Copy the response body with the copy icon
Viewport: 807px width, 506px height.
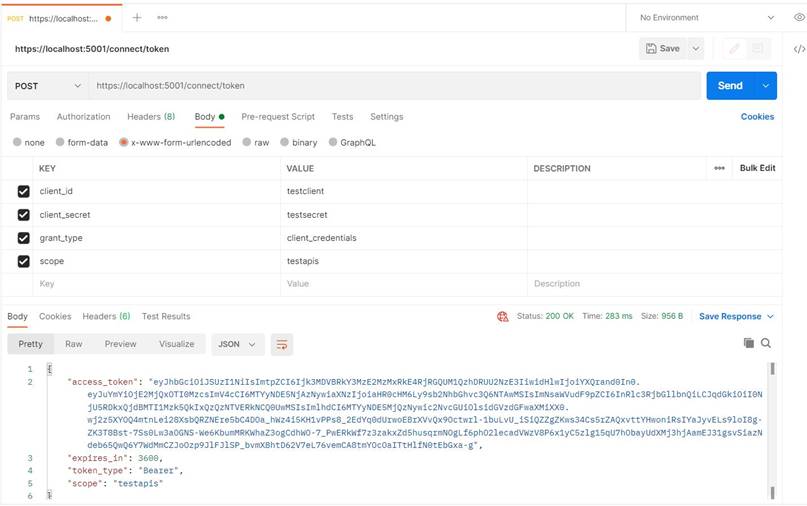click(x=749, y=343)
